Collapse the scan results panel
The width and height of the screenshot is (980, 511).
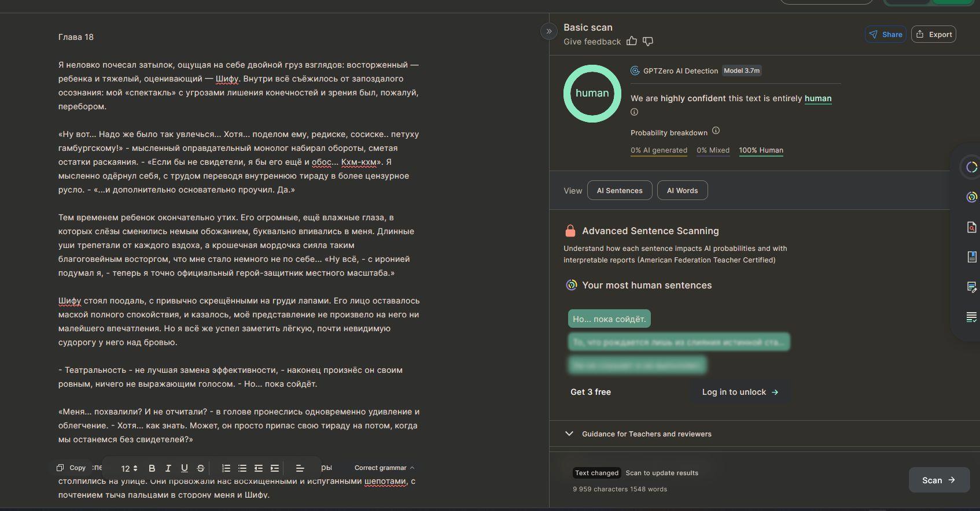click(x=548, y=31)
